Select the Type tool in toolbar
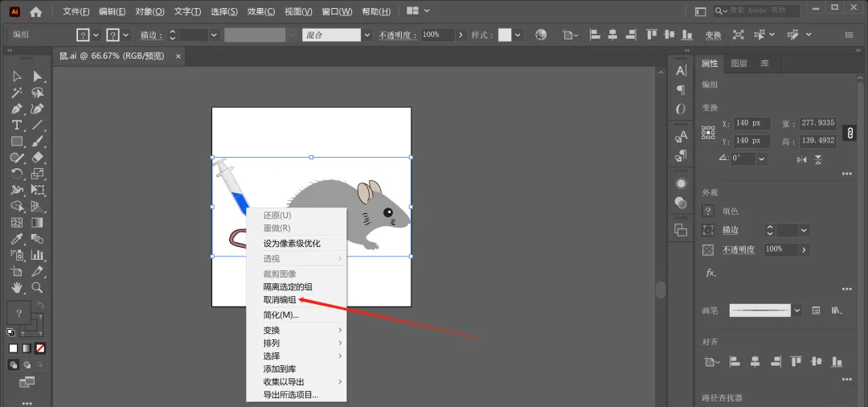 (17, 125)
